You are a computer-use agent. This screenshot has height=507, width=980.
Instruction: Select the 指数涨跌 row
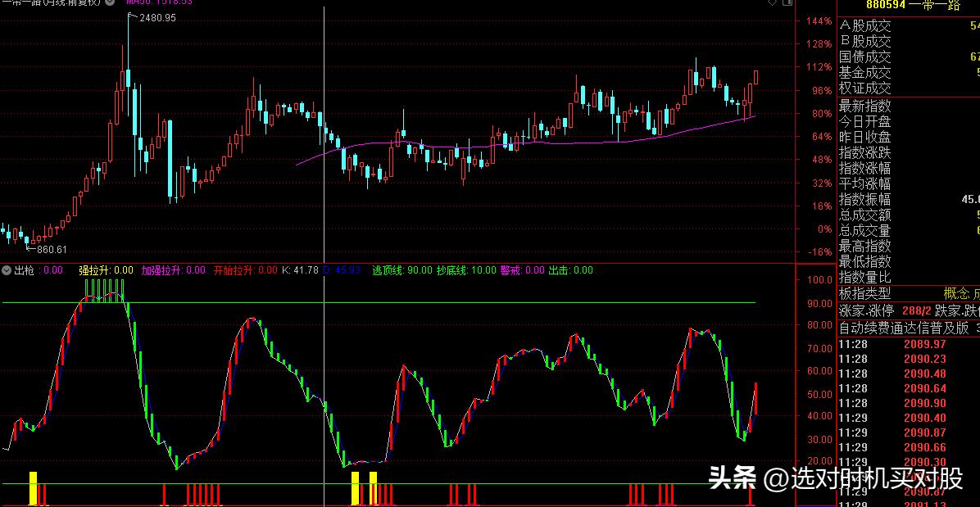909,152
